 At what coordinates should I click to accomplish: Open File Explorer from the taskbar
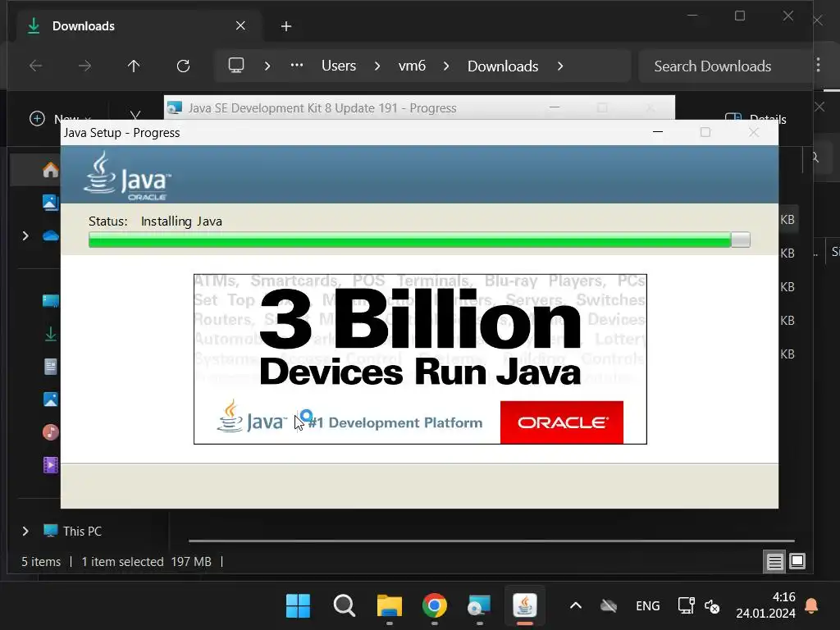[x=390, y=606]
